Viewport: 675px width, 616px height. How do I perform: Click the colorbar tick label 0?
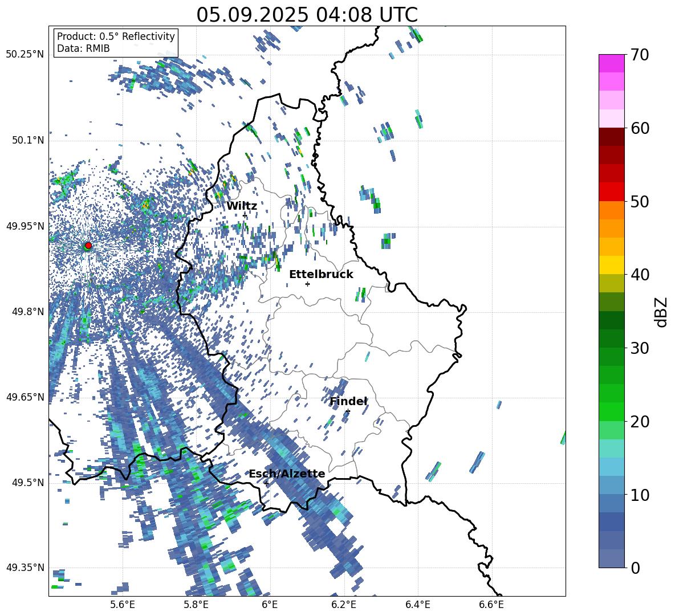635,568
